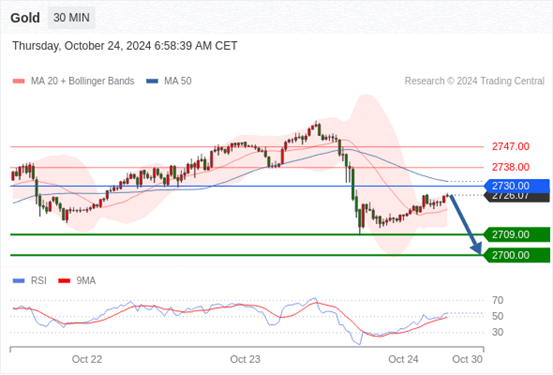
Task: Click the MA 50 legend blue swatch
Action: click(152, 81)
